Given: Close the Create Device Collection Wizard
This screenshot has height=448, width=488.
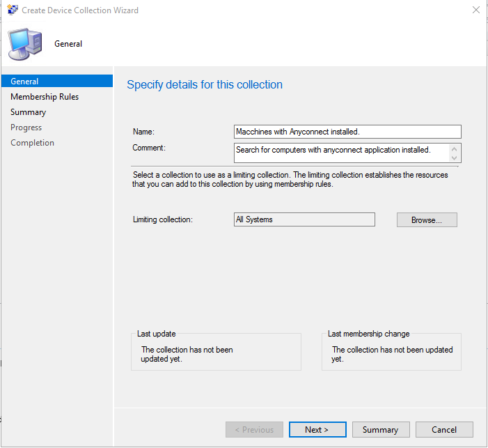Looking at the screenshot, I should click(476, 10).
